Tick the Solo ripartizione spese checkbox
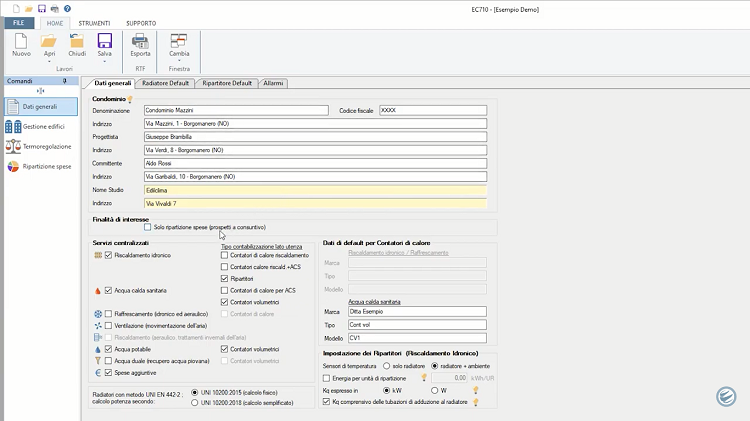Screen dimensions: 750x421 [148, 227]
